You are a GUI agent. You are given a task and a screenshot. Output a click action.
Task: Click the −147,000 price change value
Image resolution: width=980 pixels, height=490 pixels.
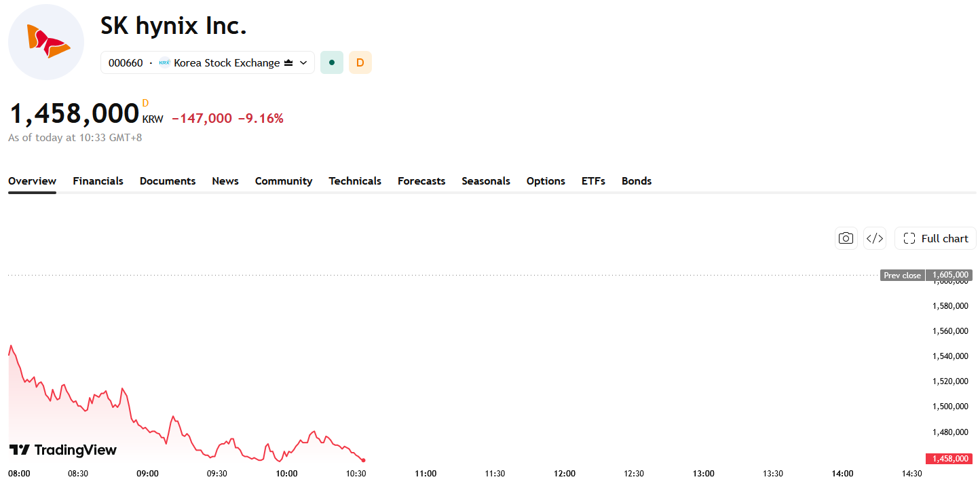(202, 118)
